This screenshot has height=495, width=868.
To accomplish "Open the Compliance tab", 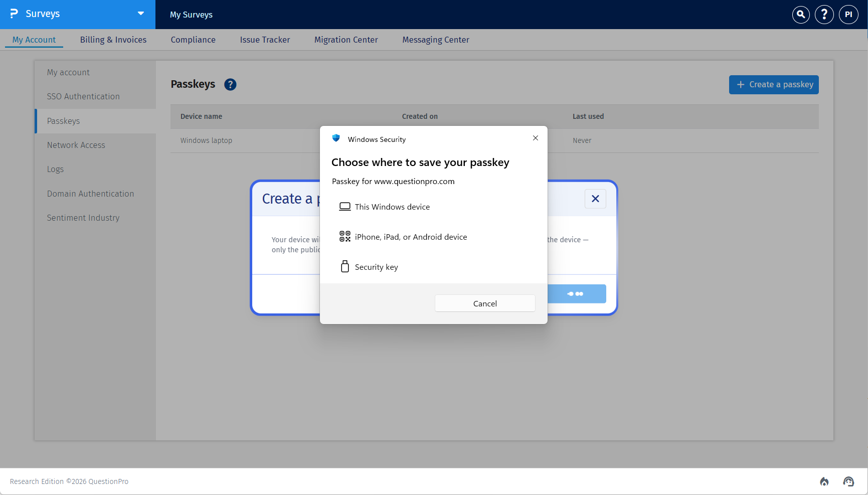I will (x=193, y=40).
